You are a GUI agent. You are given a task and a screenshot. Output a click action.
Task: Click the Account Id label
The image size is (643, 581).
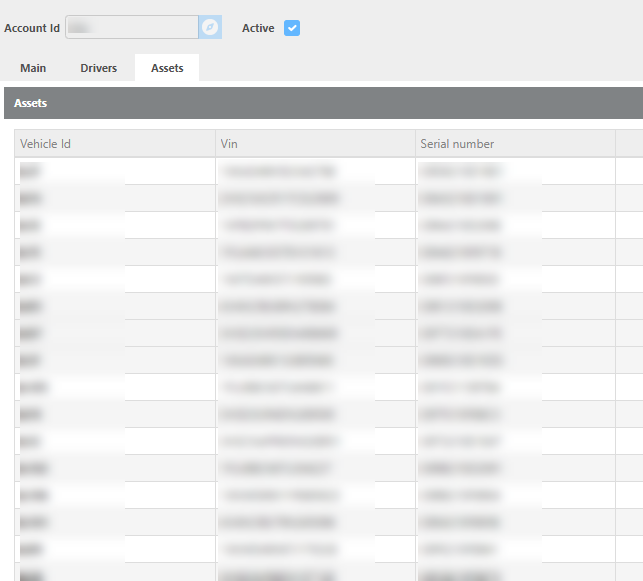[32, 28]
